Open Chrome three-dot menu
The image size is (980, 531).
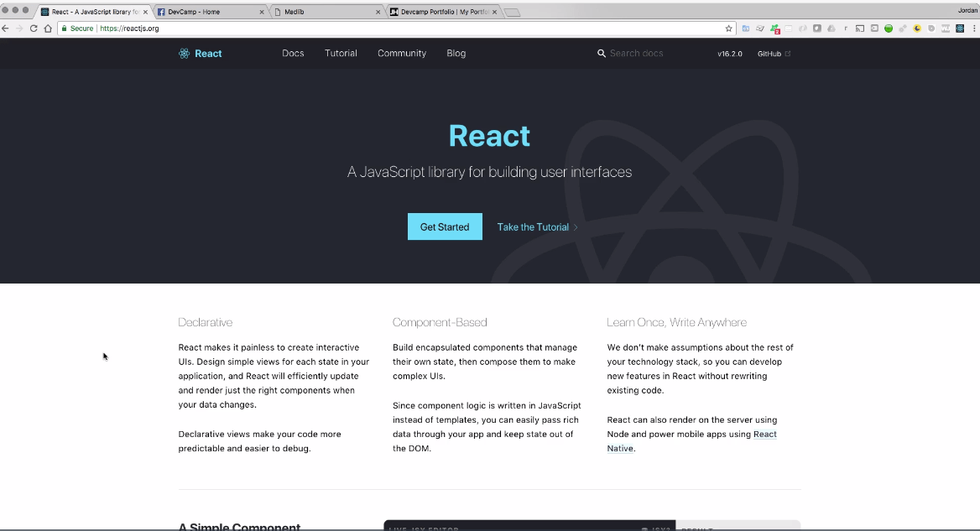coord(974,29)
